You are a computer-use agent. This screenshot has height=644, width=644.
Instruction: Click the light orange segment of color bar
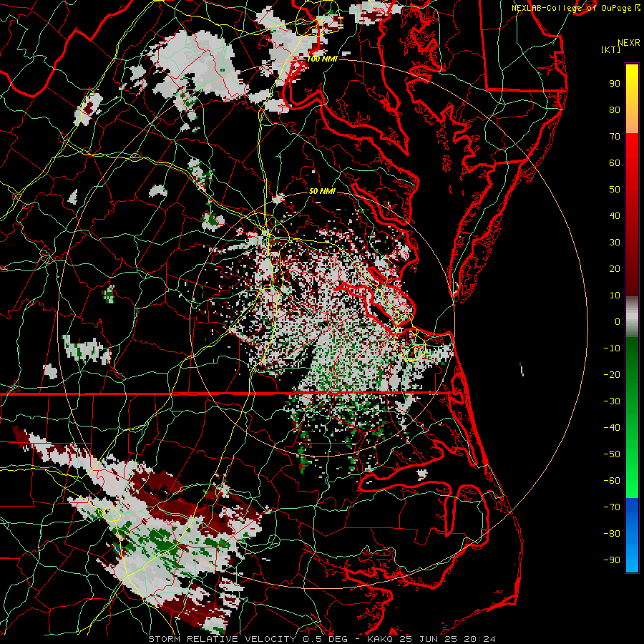pyautogui.click(x=632, y=123)
